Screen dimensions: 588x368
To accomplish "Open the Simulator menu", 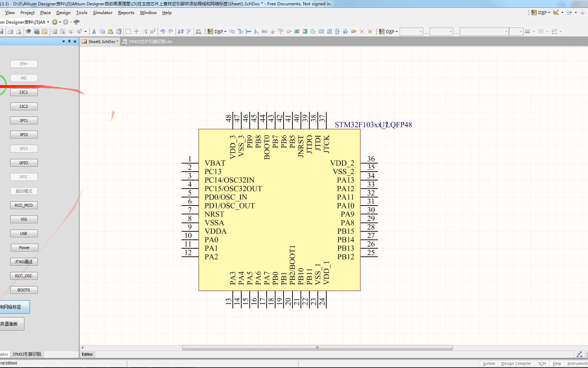I will (102, 13).
